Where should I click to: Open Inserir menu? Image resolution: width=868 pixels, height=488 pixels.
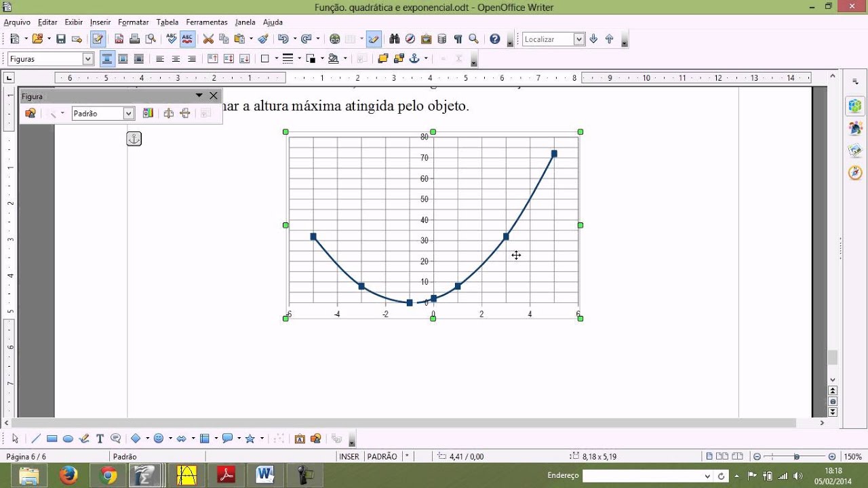(x=100, y=22)
